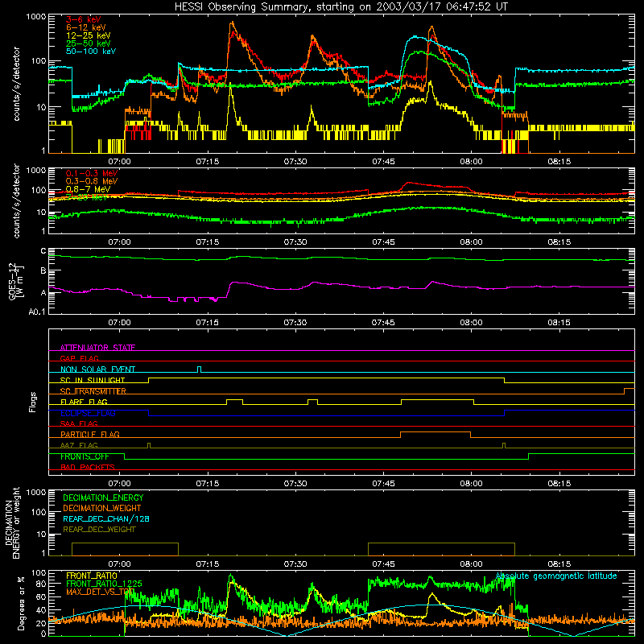Select the ATTENUATOR_STATE flag label
Viewport: 644px width, 644px height.
pos(97,348)
